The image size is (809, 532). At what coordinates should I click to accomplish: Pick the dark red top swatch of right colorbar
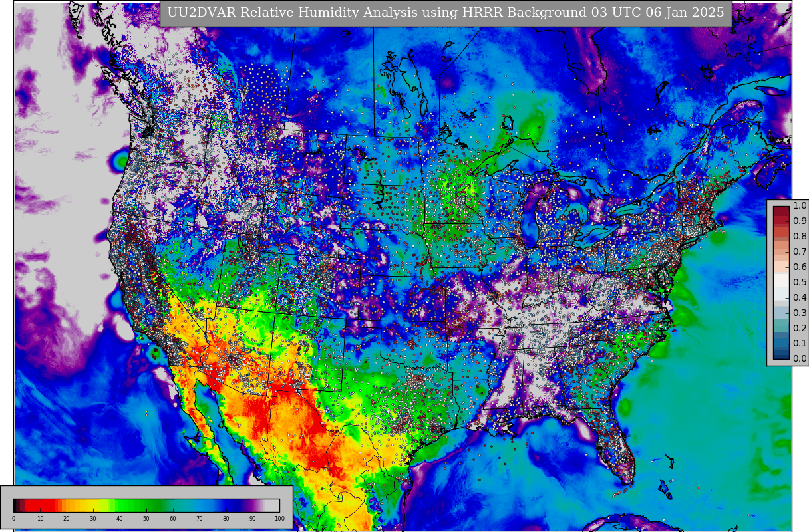click(781, 210)
